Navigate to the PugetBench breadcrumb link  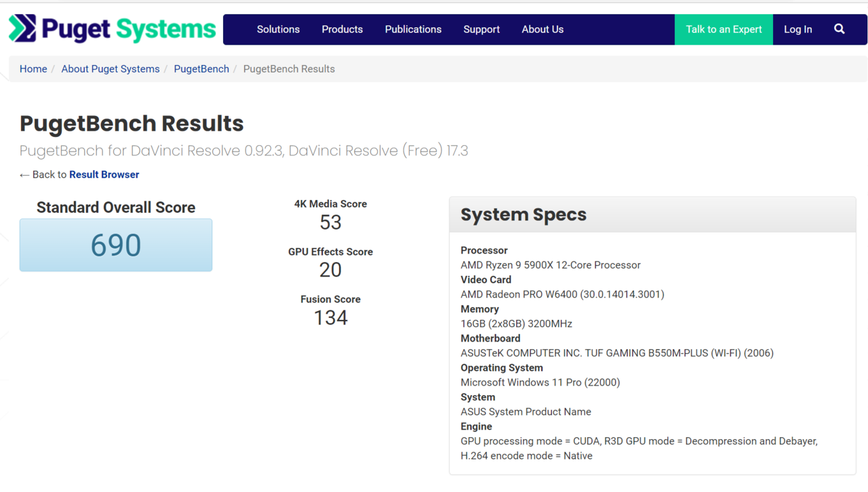click(201, 69)
